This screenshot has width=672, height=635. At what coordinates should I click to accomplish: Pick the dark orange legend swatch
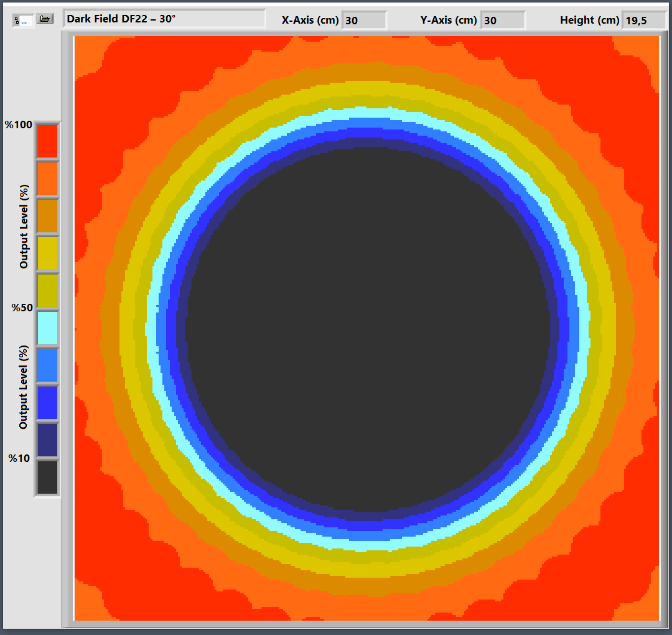tap(47, 215)
